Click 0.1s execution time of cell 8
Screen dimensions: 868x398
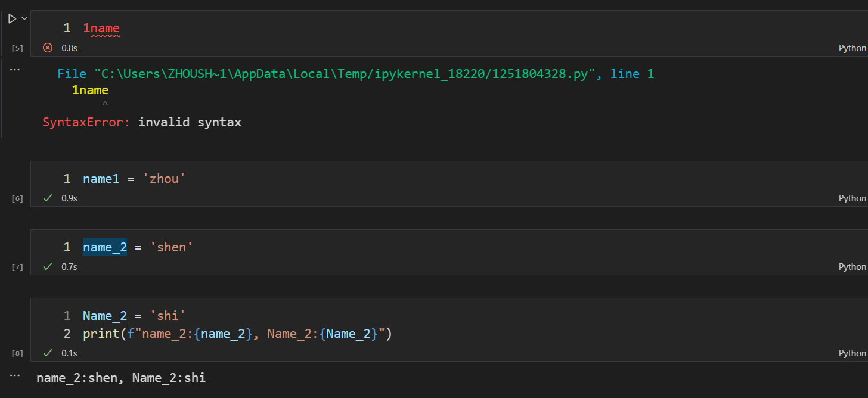click(69, 353)
